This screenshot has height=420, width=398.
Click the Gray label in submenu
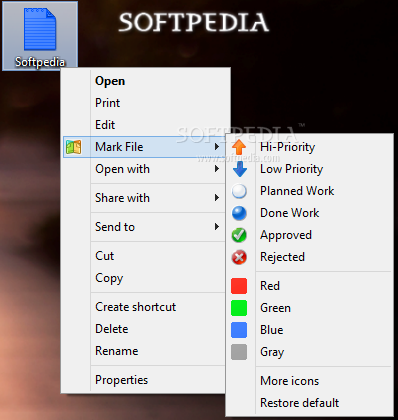[272, 352]
